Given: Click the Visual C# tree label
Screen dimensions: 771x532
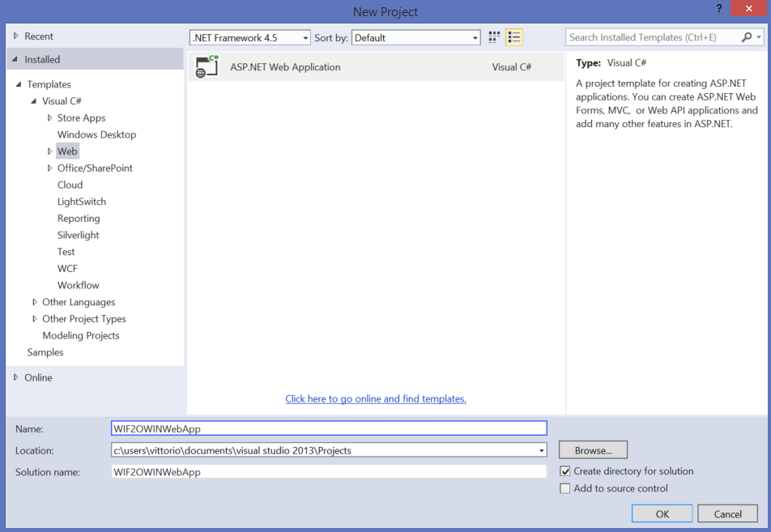Looking at the screenshot, I should coord(62,101).
